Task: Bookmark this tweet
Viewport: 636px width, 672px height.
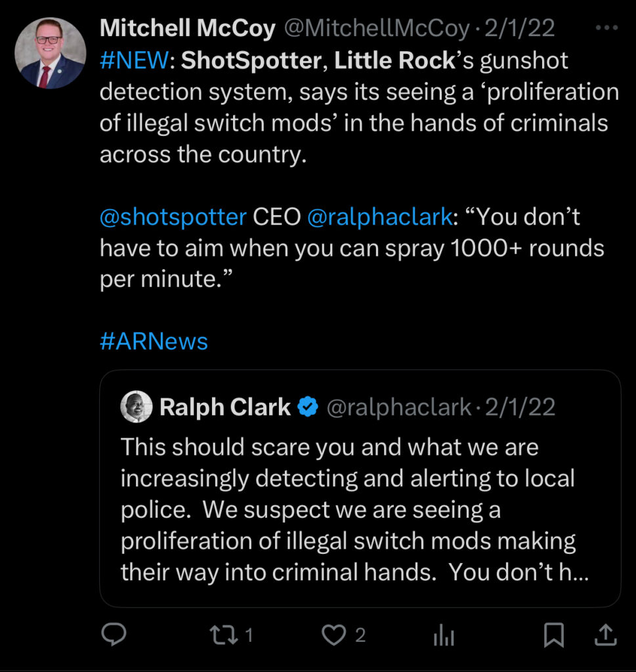Action: tap(554, 635)
